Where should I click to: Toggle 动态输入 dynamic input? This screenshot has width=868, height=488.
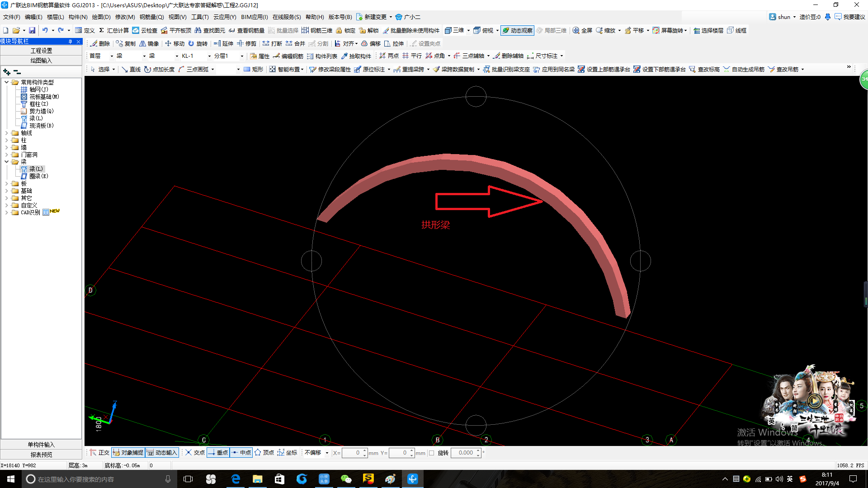coord(162,452)
